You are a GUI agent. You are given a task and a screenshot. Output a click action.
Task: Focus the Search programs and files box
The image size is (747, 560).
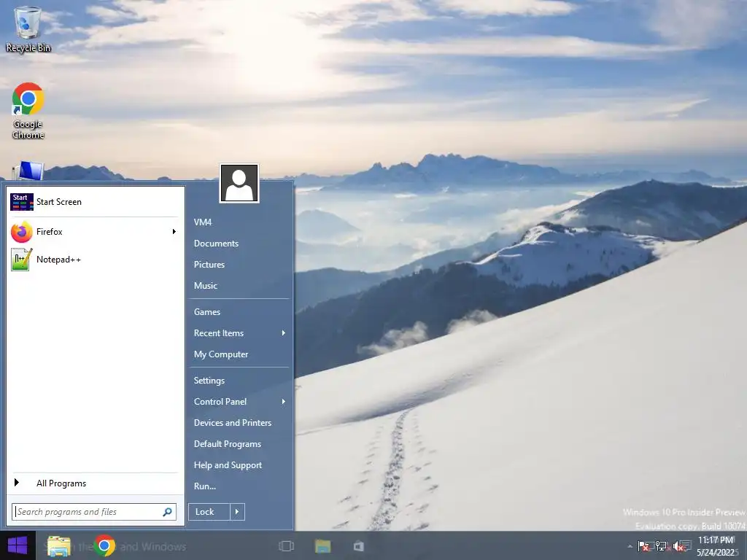[x=94, y=512]
